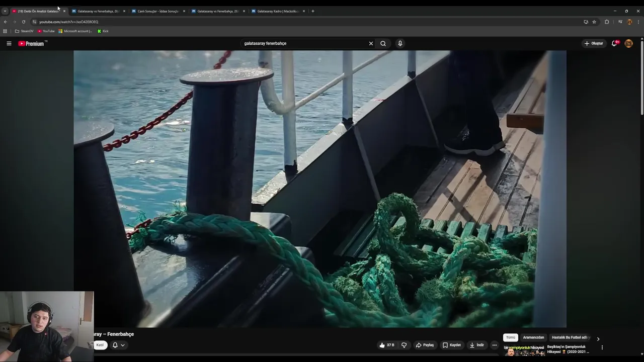The height and width of the screenshot is (362, 644).
Task: Switch to the second Galatasaray vs Fenerbahçe tab
Action: coord(218,11)
